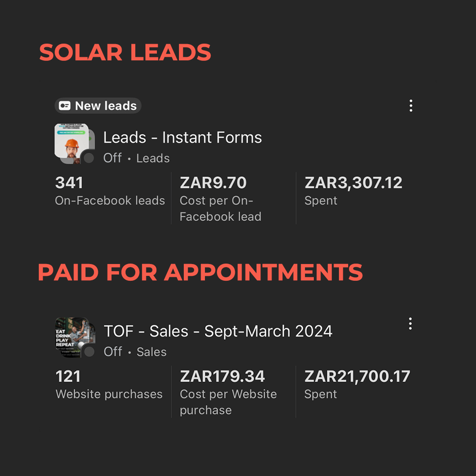
Task: Open the TOF - Sales - Sept-March 2024 title
Action: (x=218, y=331)
